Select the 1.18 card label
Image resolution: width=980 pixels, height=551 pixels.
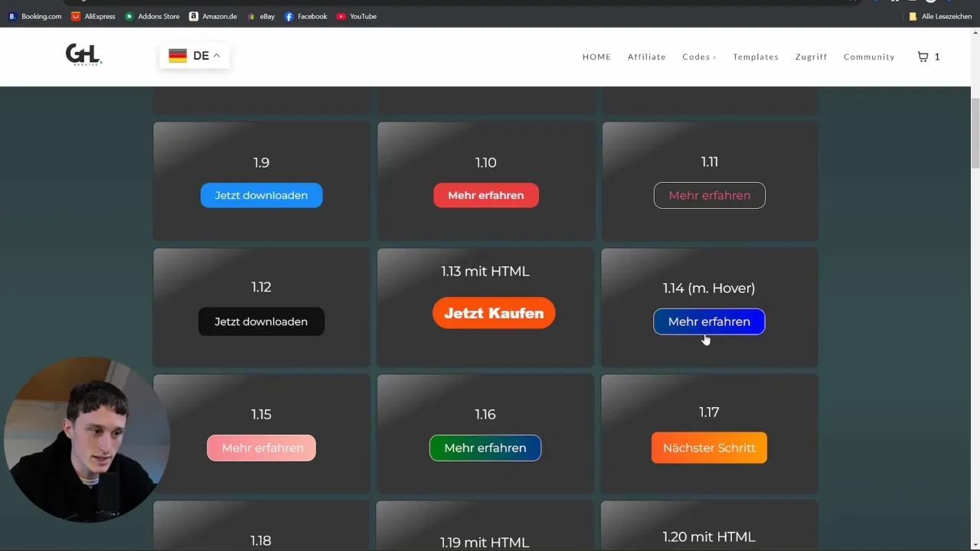261,540
